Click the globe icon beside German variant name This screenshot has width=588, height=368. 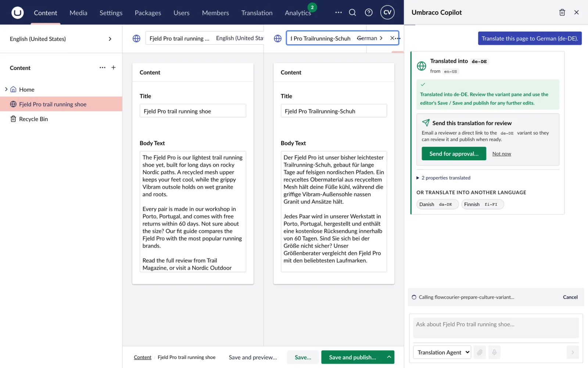click(x=278, y=38)
